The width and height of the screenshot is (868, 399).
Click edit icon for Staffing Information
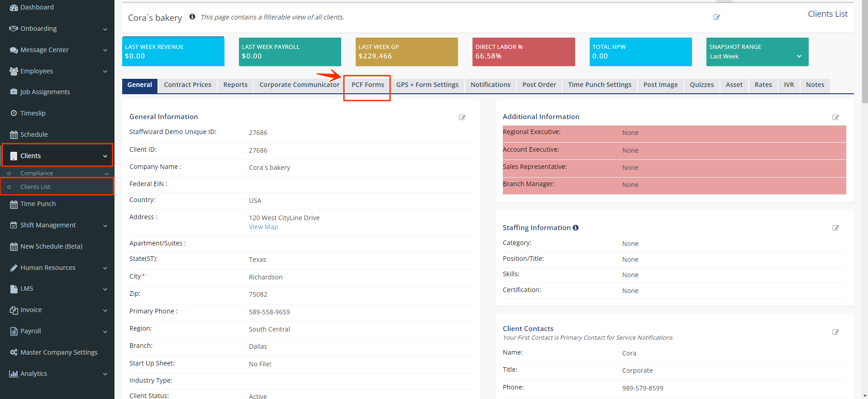[x=835, y=228]
